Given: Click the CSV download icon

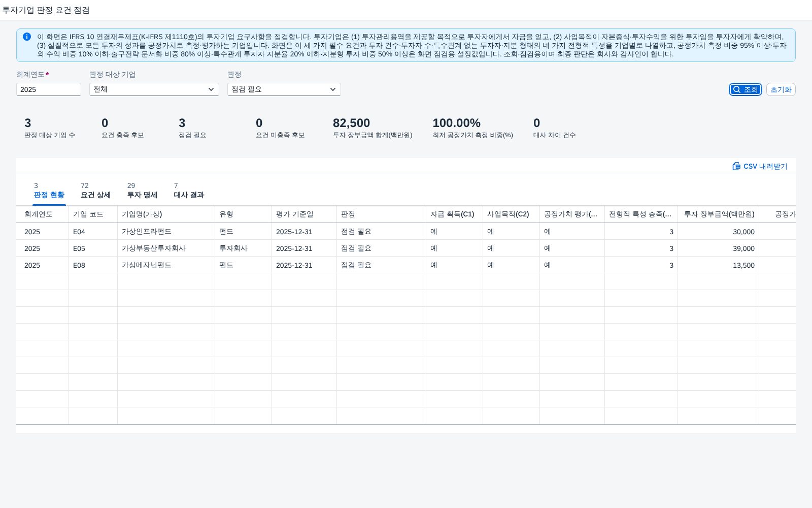Looking at the screenshot, I should (x=736, y=166).
